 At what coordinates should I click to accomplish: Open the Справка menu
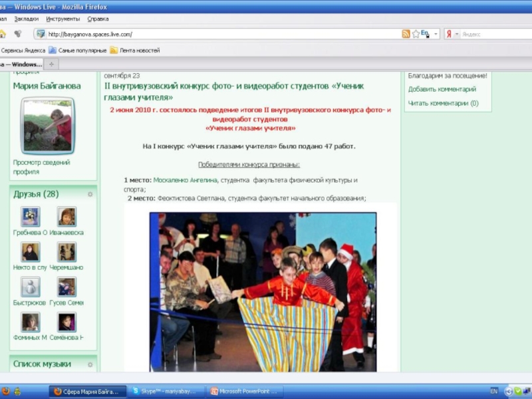tap(98, 19)
